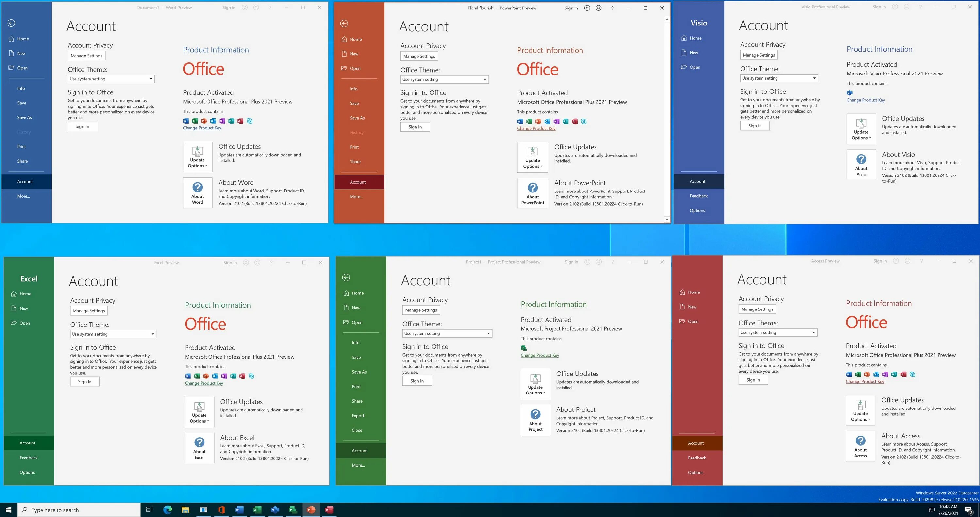Screen dimensions: 980x517
Task: Select Account menu item in Word sidebar
Action: coord(24,182)
